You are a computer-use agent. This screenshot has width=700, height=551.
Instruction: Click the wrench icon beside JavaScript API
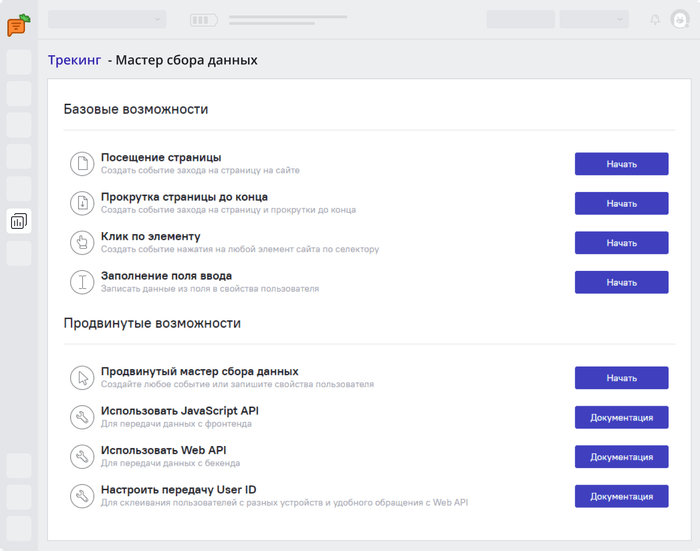(x=81, y=417)
